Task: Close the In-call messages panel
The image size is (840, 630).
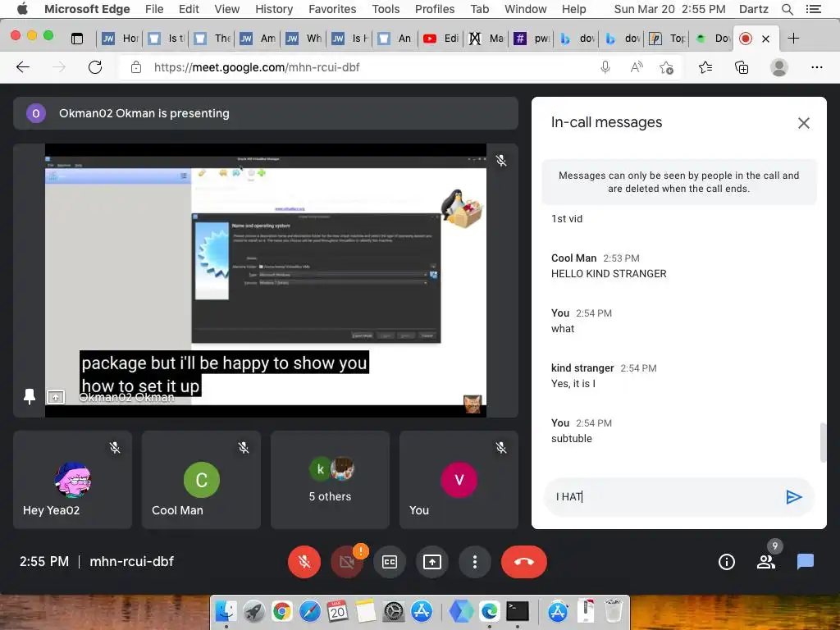Action: tap(804, 123)
